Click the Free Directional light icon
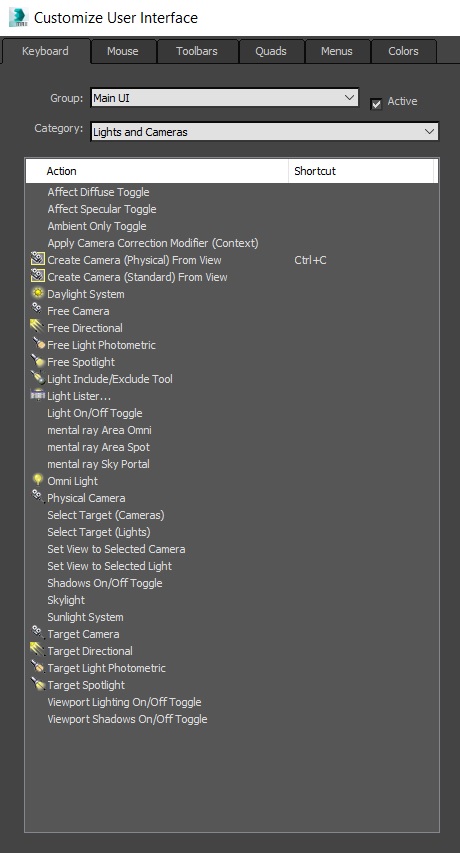Screen dimensions: 460x853 [x=38, y=327]
